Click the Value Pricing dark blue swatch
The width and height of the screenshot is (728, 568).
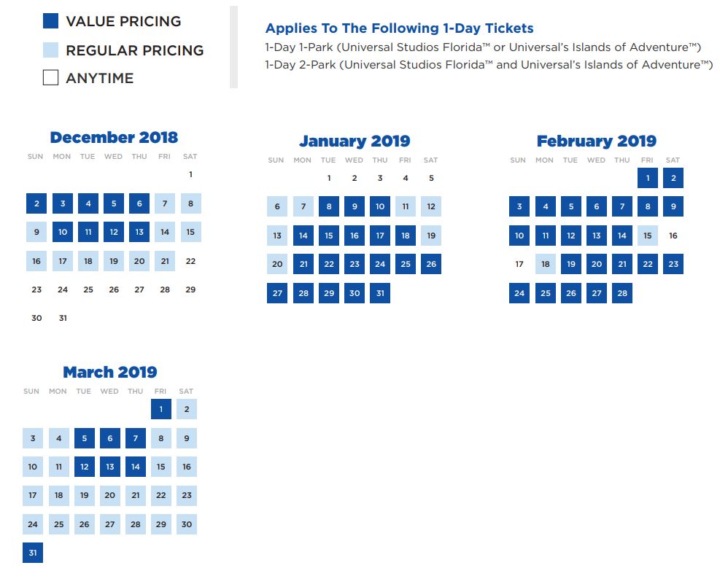tap(50, 21)
